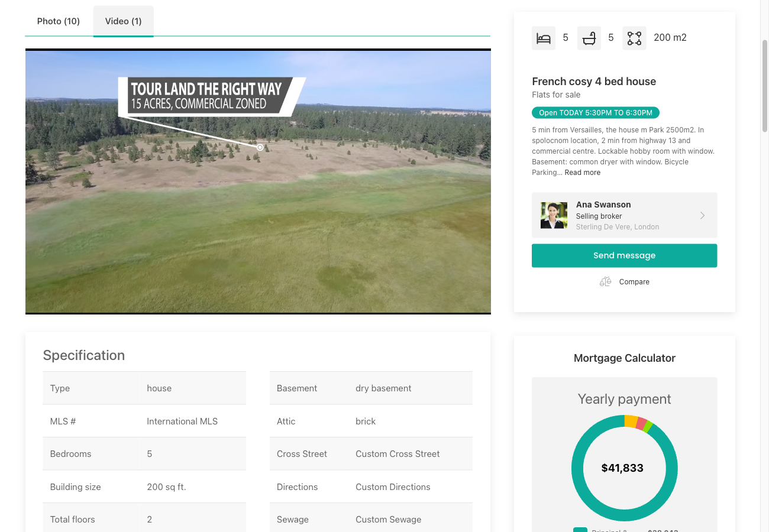Expand Ana Swanson's broker card via the chevron
The image size is (769, 532).
[x=702, y=215]
